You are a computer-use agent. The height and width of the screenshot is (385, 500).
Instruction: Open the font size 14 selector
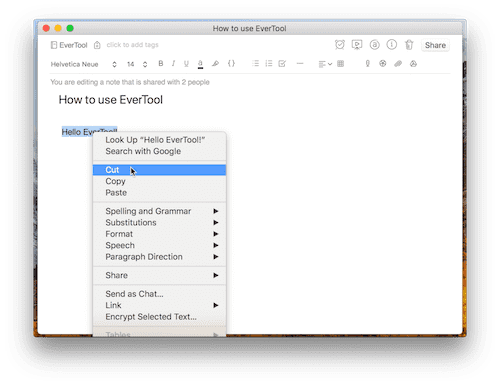[137, 64]
